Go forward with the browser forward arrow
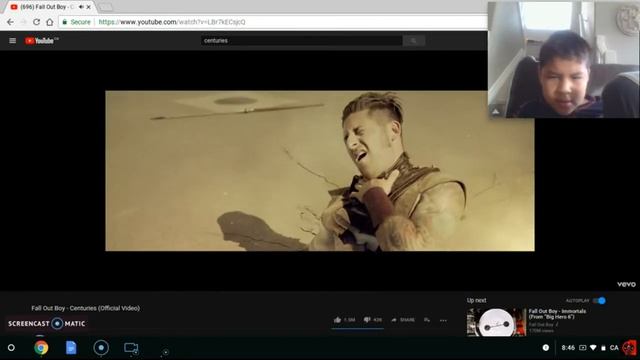The width and height of the screenshot is (640, 360). tap(23, 22)
